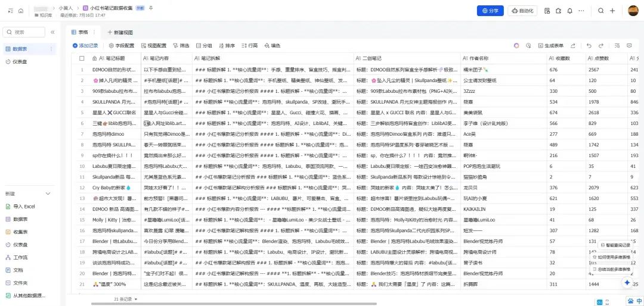Collapse the sidebar with the double-chevron icon

52,32
